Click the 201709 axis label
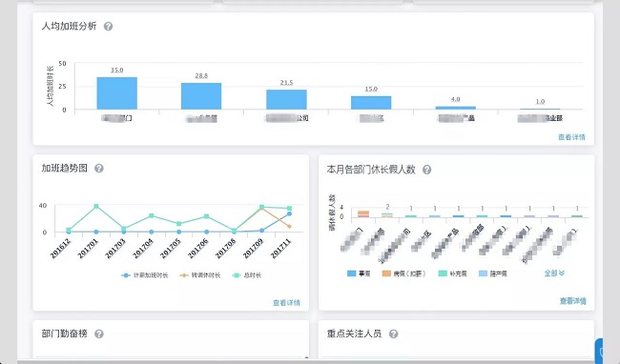This screenshot has height=364, width=620. pyautogui.click(x=253, y=249)
